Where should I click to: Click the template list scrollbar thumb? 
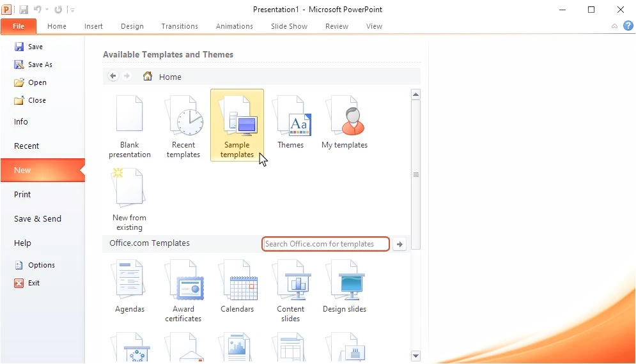[415, 175]
